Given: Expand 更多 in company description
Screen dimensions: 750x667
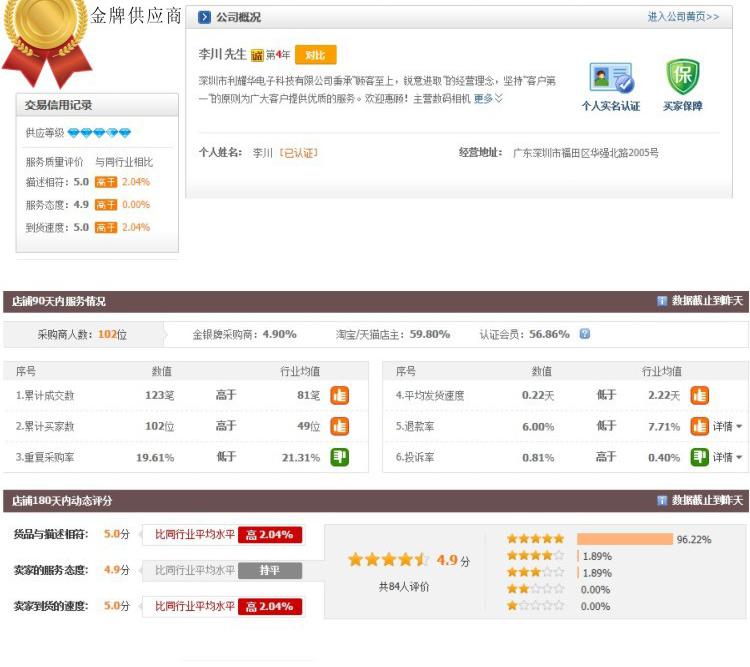Looking at the screenshot, I should pyautogui.click(x=488, y=99).
